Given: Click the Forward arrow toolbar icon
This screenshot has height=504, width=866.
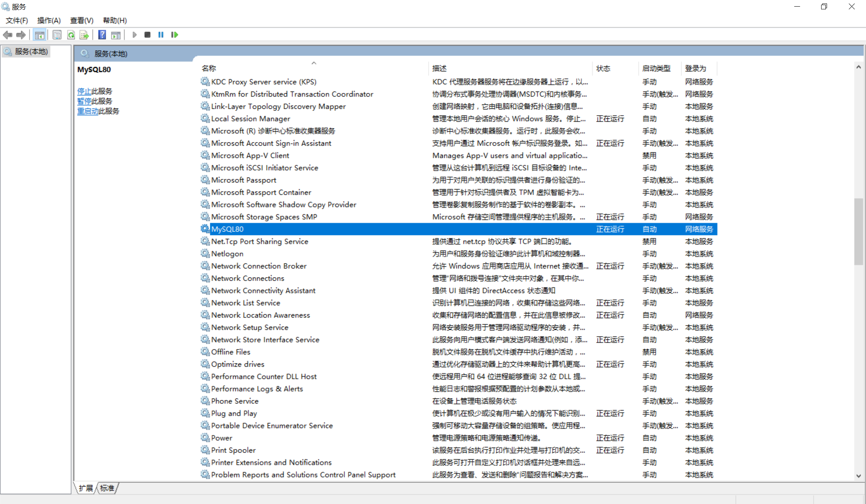Looking at the screenshot, I should click(21, 35).
